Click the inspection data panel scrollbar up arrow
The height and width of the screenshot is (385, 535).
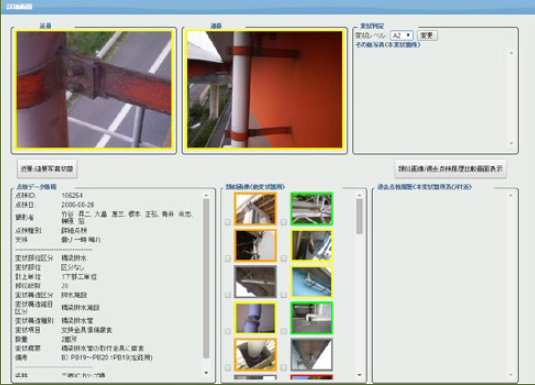pyautogui.click(x=206, y=196)
